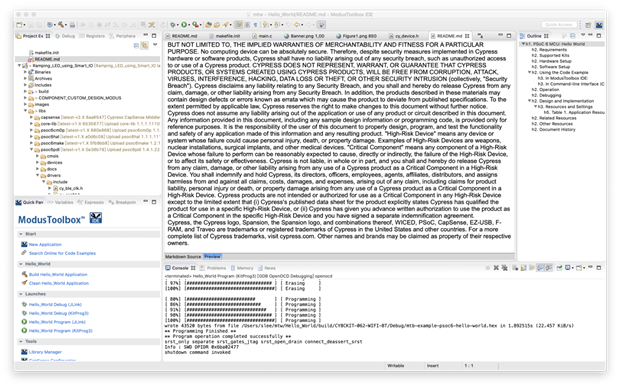Image resolution: width=619 pixels, height=387 pixels.
Task: Click the Quick Access search field
Action: (559, 24)
